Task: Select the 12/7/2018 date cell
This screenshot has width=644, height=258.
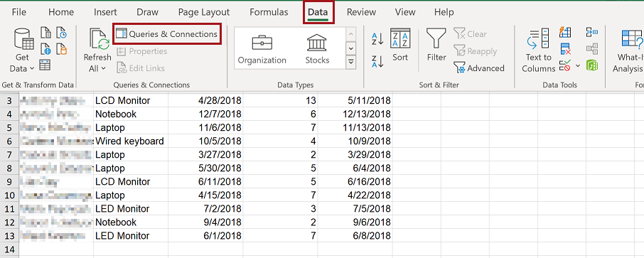Action: (x=205, y=114)
